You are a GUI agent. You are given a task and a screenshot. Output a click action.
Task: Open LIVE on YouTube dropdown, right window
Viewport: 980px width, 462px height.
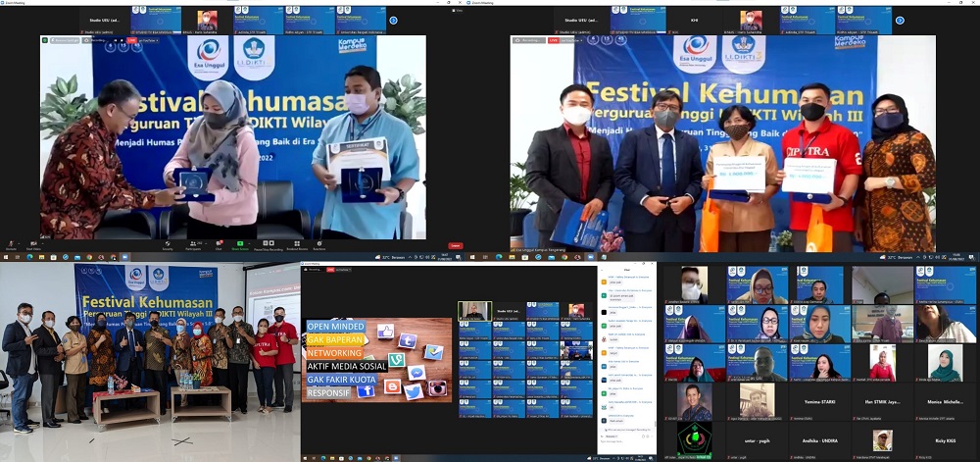pyautogui.click(x=570, y=40)
